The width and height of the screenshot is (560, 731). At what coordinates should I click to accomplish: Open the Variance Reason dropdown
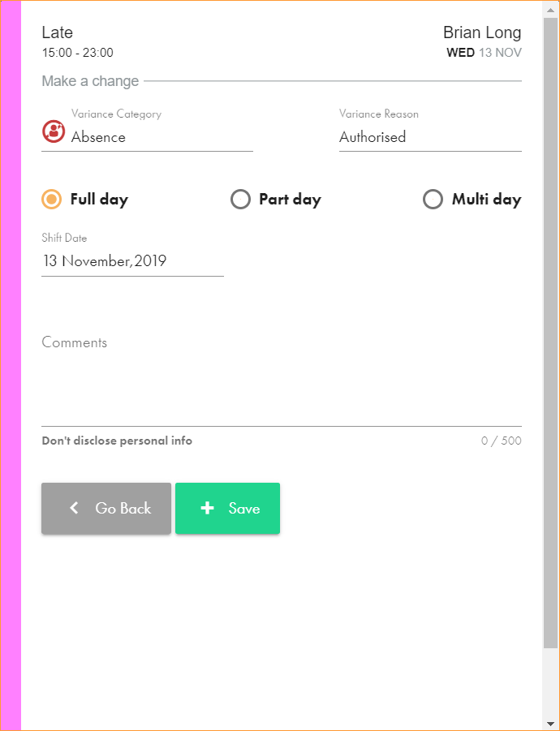(429, 137)
